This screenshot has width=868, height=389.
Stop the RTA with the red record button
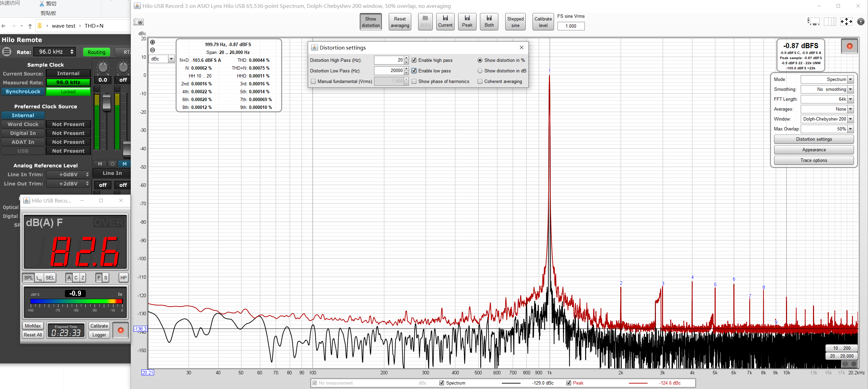click(850, 46)
